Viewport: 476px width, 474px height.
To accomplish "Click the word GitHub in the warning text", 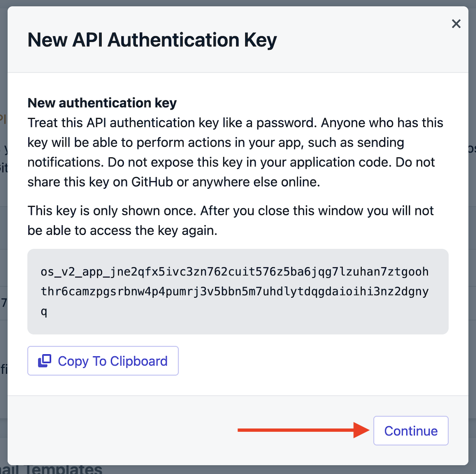I will 152,182.
